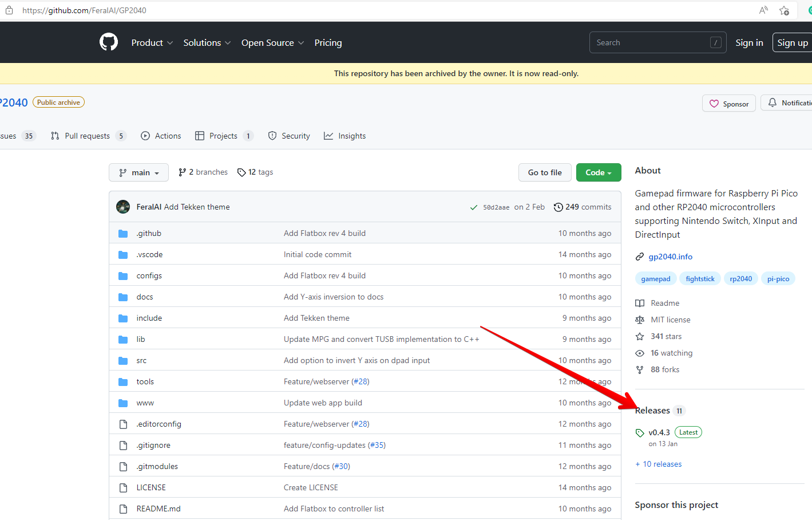Open the gp2040.info website link
The width and height of the screenshot is (812, 520).
(x=670, y=257)
